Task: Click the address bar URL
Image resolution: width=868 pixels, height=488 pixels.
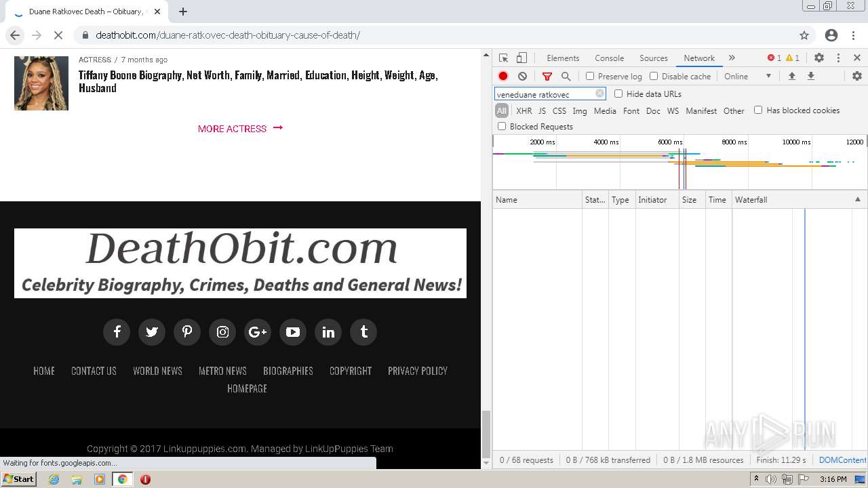Action: coord(228,35)
